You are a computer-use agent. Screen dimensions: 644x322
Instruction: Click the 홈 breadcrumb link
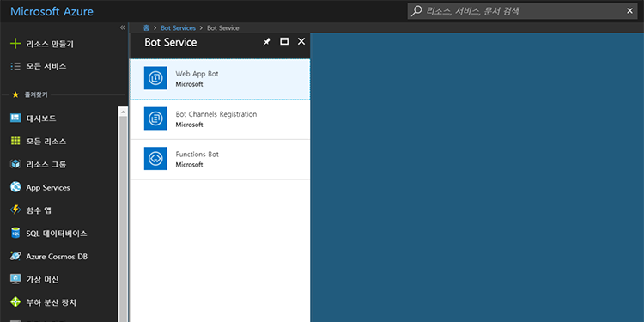(x=146, y=28)
